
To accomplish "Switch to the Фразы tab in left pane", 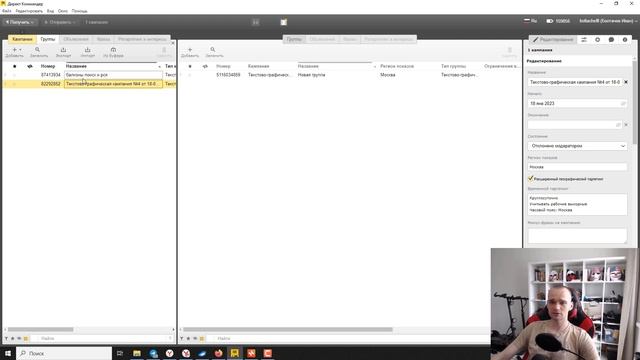I will (103, 39).
